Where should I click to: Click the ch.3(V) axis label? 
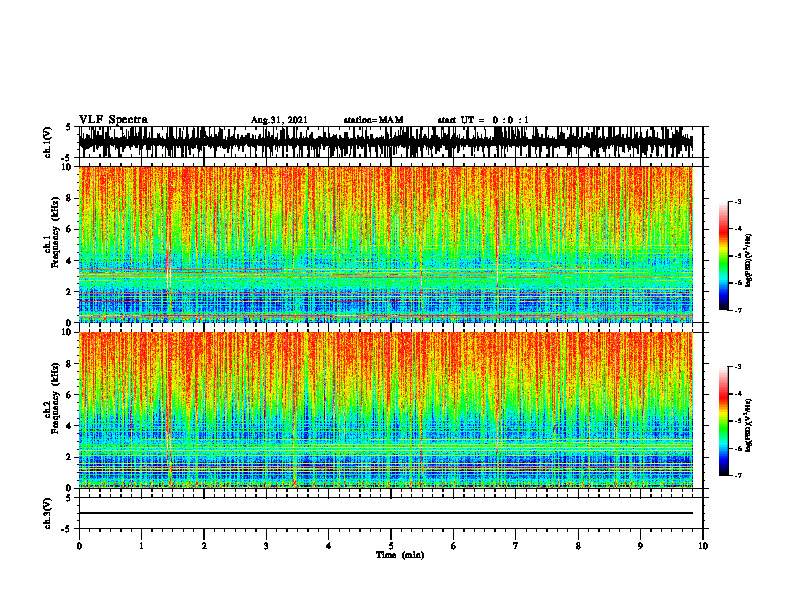click(x=48, y=513)
